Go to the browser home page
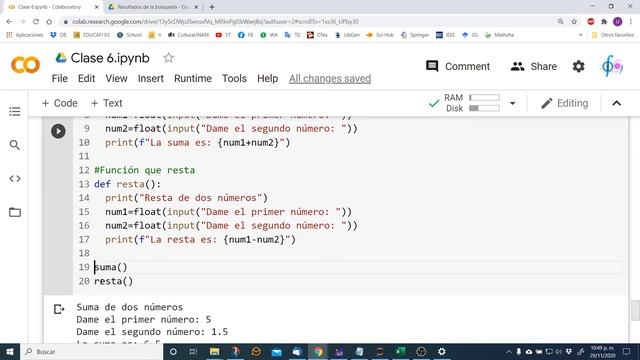Image resolution: width=640 pixels, height=360 pixels. click(49, 22)
